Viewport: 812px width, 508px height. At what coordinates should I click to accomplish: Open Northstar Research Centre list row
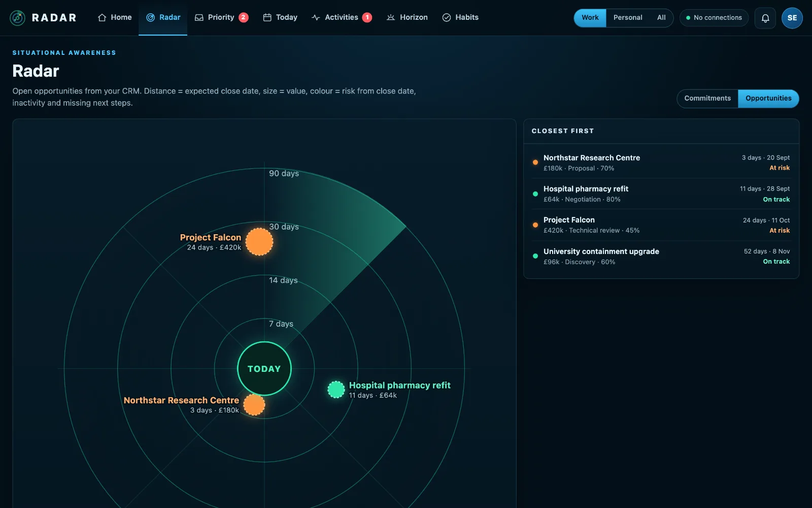coord(661,163)
